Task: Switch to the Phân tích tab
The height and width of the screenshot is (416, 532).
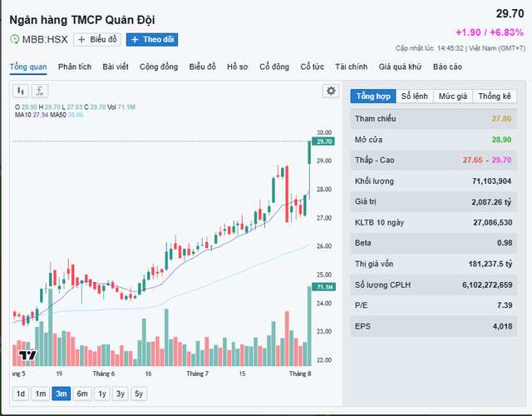Action: pos(75,67)
